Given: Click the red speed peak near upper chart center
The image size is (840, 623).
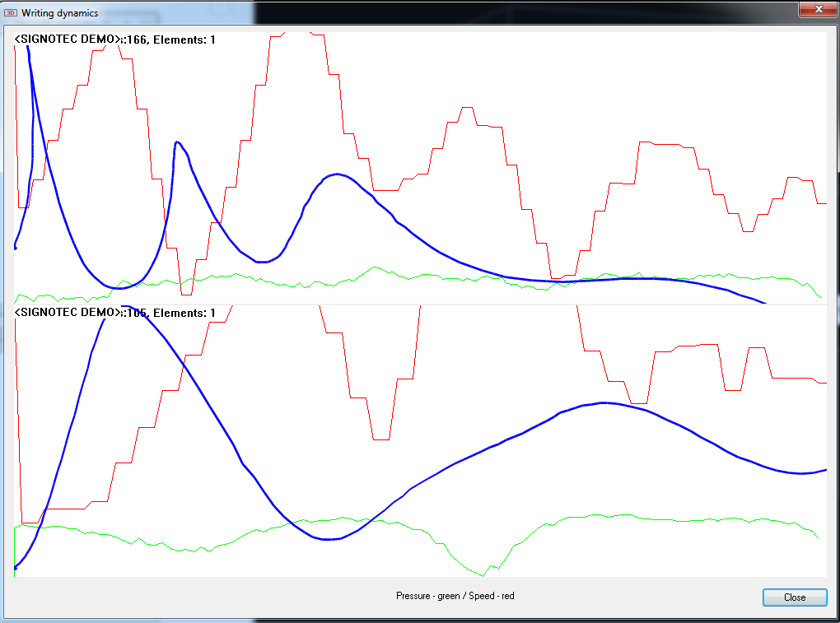Looking at the screenshot, I should click(467, 108).
